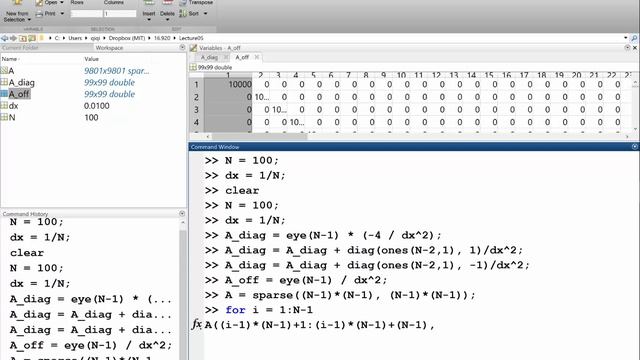Screen dimensions: 640x360
Task: Open the Workspace panel actions menu
Action: coord(182,48)
